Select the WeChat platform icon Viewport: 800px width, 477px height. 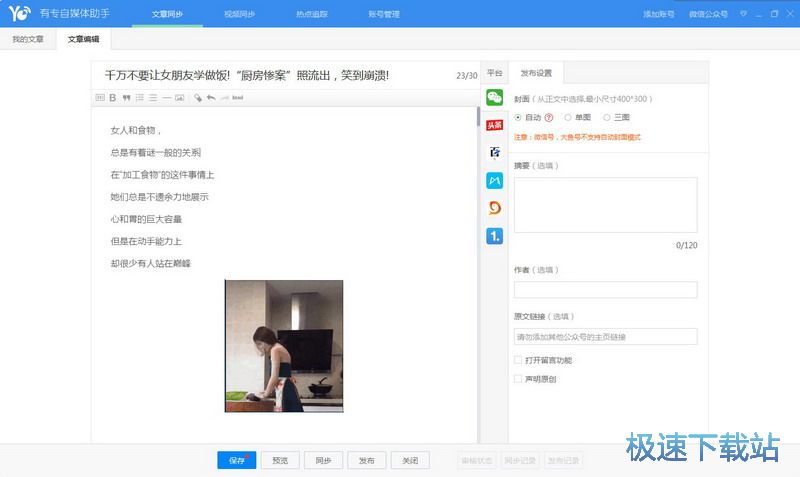pyautogui.click(x=494, y=97)
